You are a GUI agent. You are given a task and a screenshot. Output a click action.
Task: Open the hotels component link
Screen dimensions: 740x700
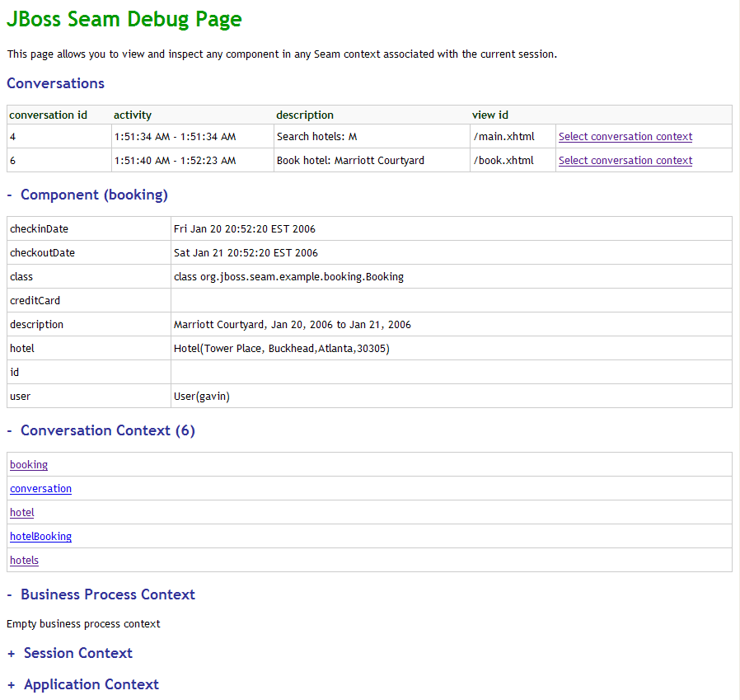pos(24,561)
